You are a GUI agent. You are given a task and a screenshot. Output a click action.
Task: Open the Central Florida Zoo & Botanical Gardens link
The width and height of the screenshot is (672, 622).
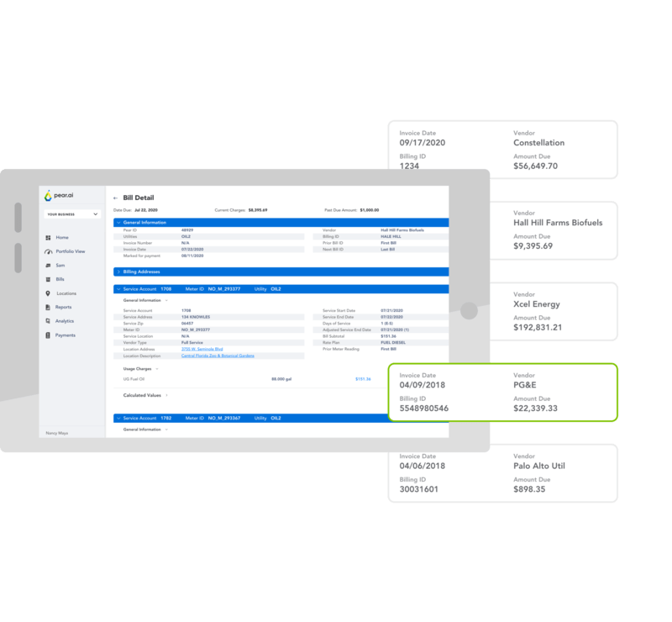click(x=218, y=356)
